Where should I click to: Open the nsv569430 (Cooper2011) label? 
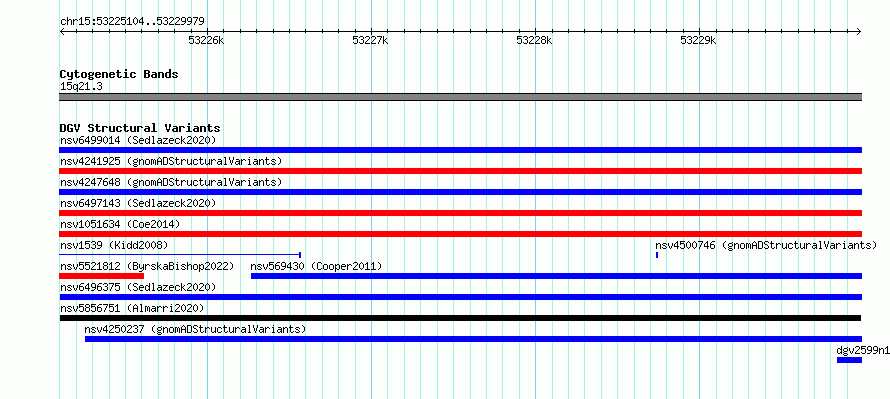(316, 266)
